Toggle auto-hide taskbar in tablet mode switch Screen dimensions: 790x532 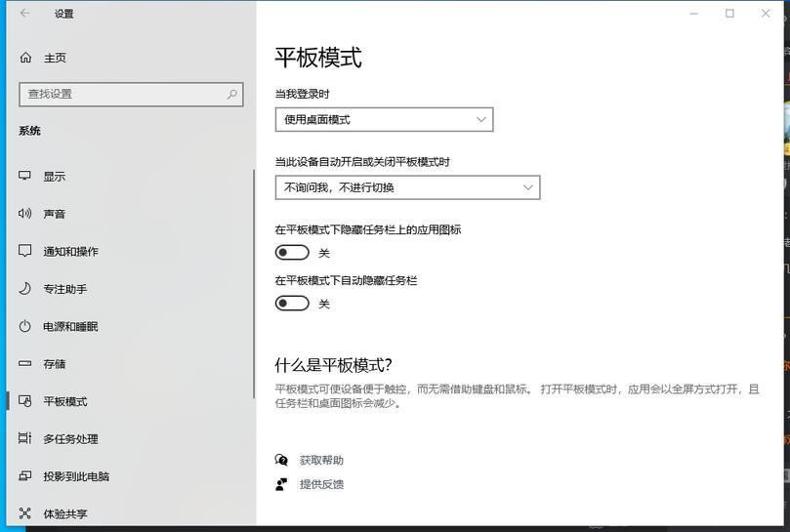292,304
